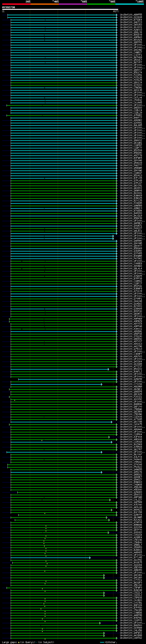The image size is (146, 644).
Task: Click on the UniRef100_C7IXS6 label
Action: 131,384
